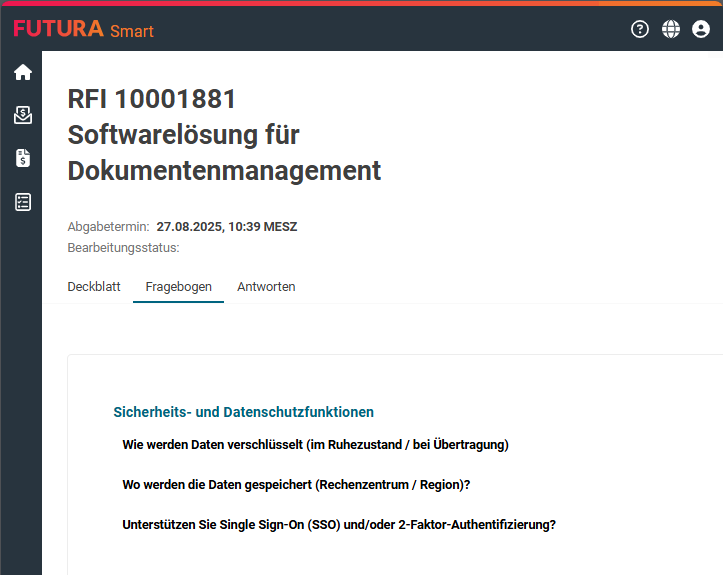Click the globe language selector icon
Screen dimensions: 723x575
[670, 29]
